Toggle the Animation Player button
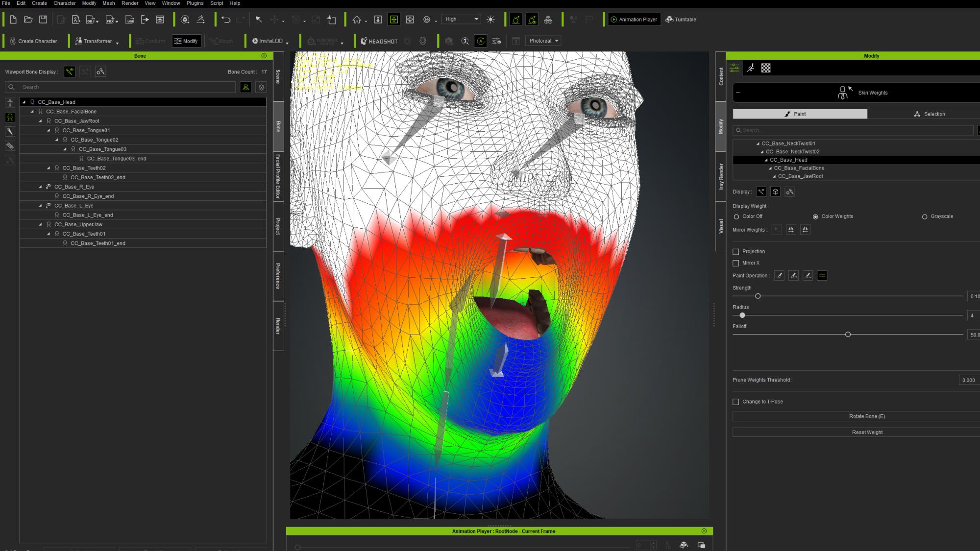This screenshot has height=551, width=980. click(634, 20)
